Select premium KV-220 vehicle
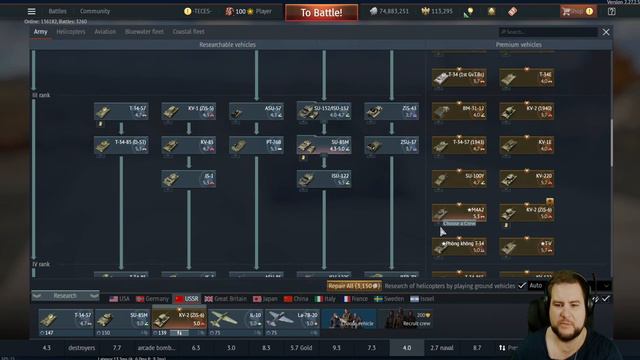 click(527, 179)
